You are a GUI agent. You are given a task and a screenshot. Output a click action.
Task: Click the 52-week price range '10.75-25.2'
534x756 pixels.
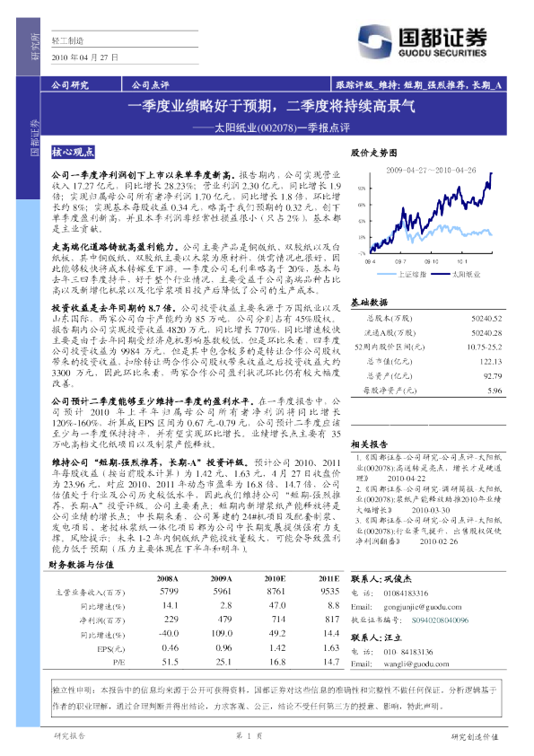point(485,347)
